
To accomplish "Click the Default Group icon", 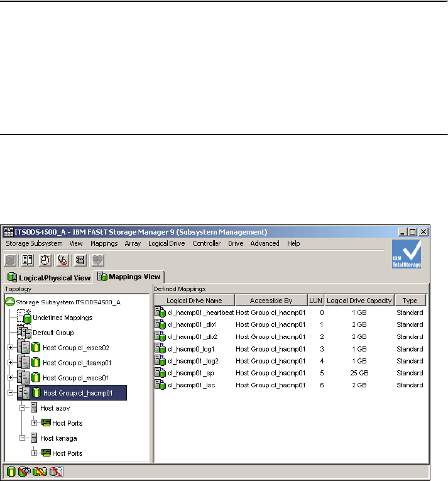I will point(25,332).
